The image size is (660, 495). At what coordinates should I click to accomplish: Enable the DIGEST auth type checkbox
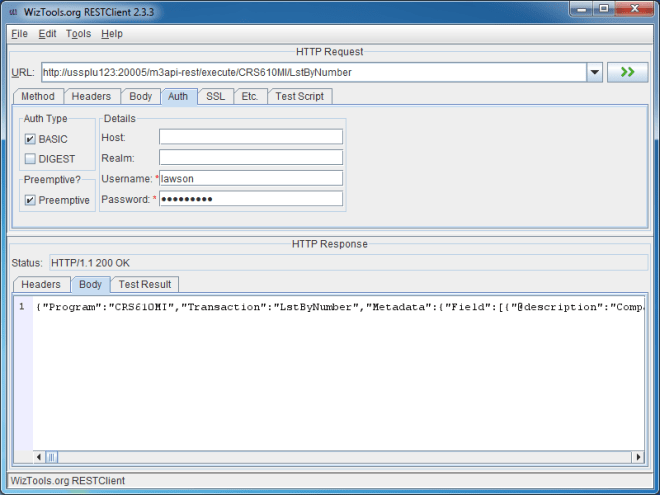click(30, 158)
